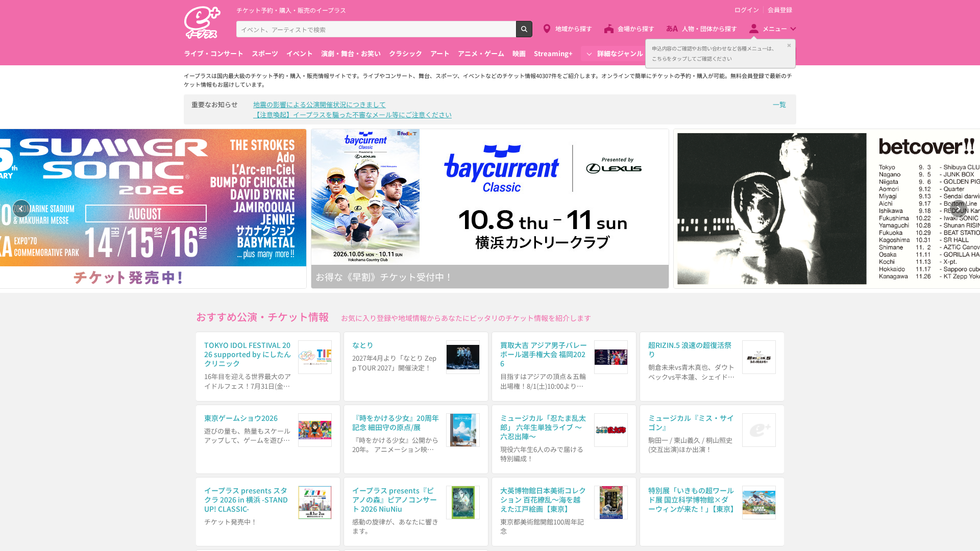The width and height of the screenshot is (980, 551).
Task: Open TOKYO IDOL FESTIVAL thumbnail image
Action: click(315, 357)
